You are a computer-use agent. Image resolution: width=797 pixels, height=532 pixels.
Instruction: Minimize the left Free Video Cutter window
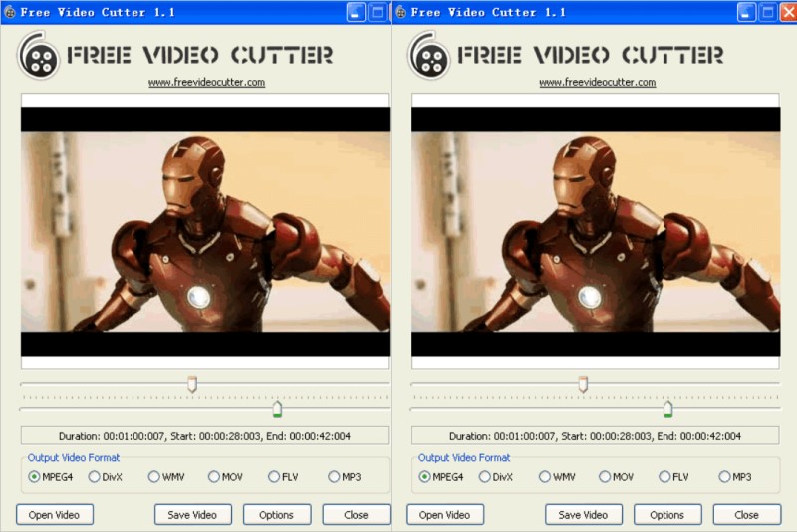pyautogui.click(x=356, y=12)
